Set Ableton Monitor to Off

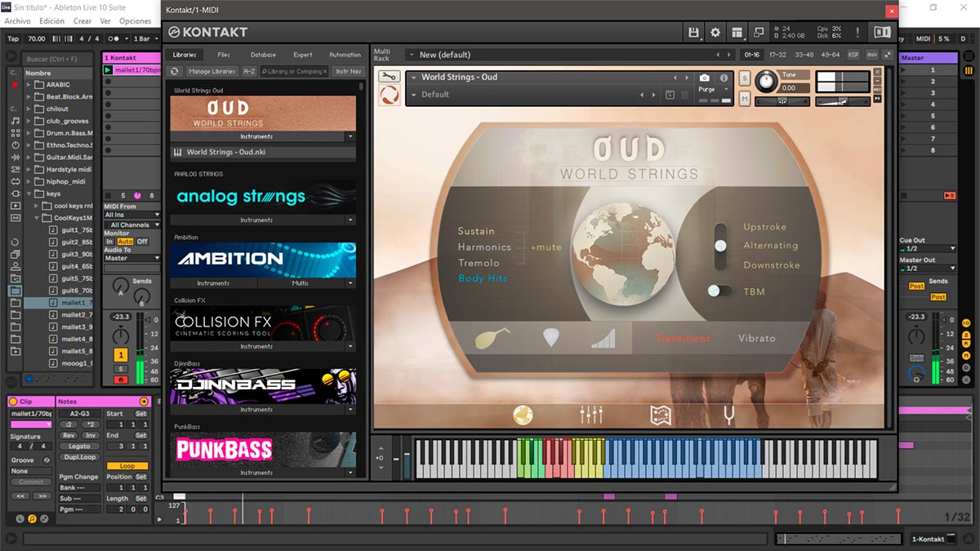coord(142,242)
